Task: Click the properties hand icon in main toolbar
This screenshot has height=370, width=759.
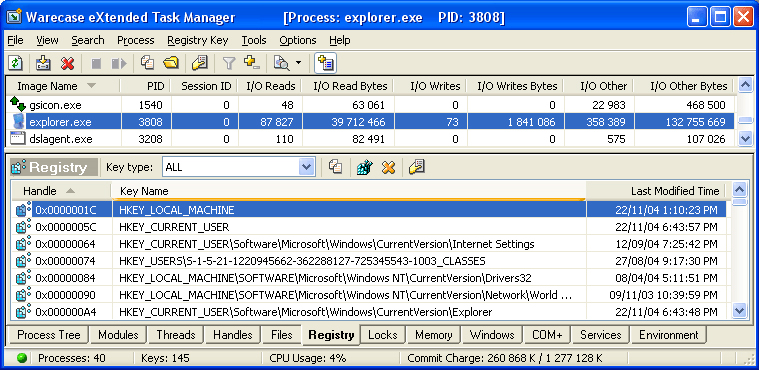Action: (200, 63)
